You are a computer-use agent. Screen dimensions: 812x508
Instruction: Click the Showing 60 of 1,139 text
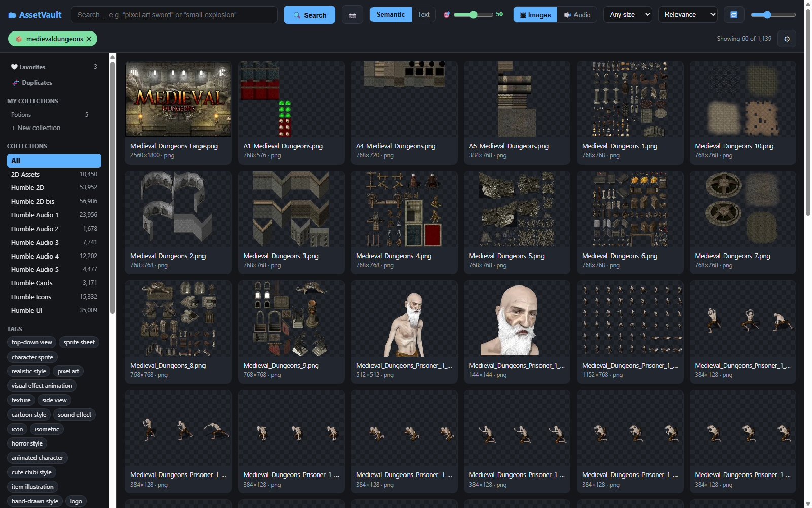click(744, 39)
